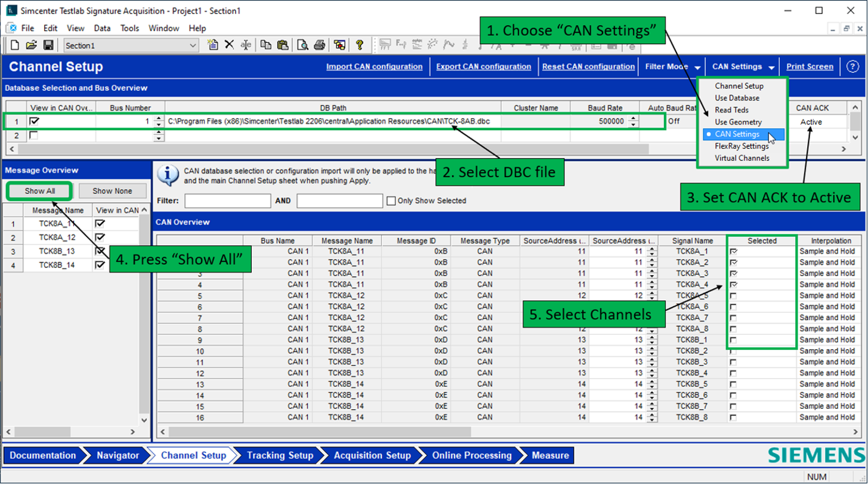Go to the Navigator workflow tab

(x=118, y=456)
